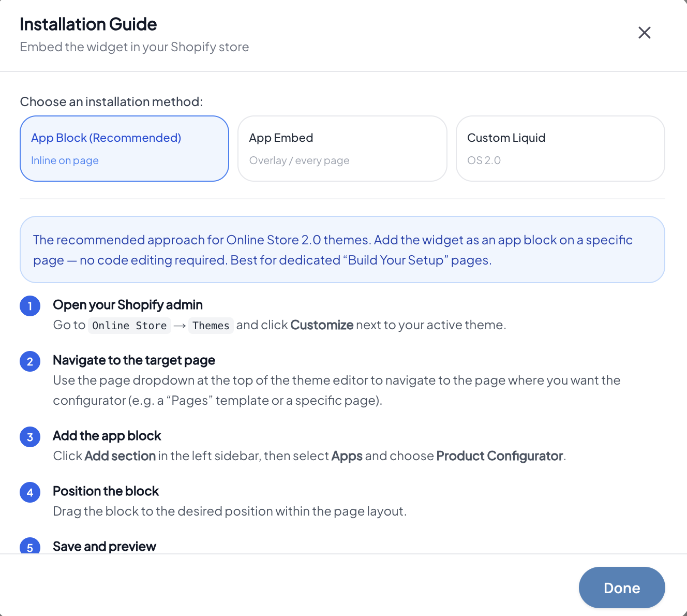Image resolution: width=687 pixels, height=616 pixels.
Task: Click the step 5 number badge
Action: pyautogui.click(x=30, y=546)
